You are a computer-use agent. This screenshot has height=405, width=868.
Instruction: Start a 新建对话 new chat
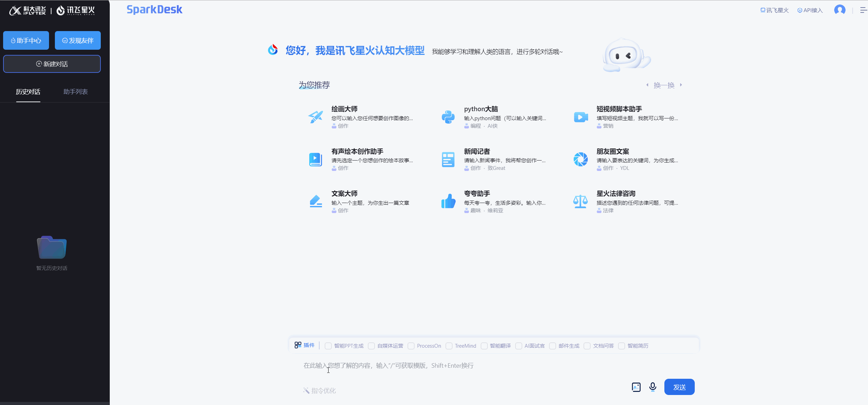pos(52,64)
